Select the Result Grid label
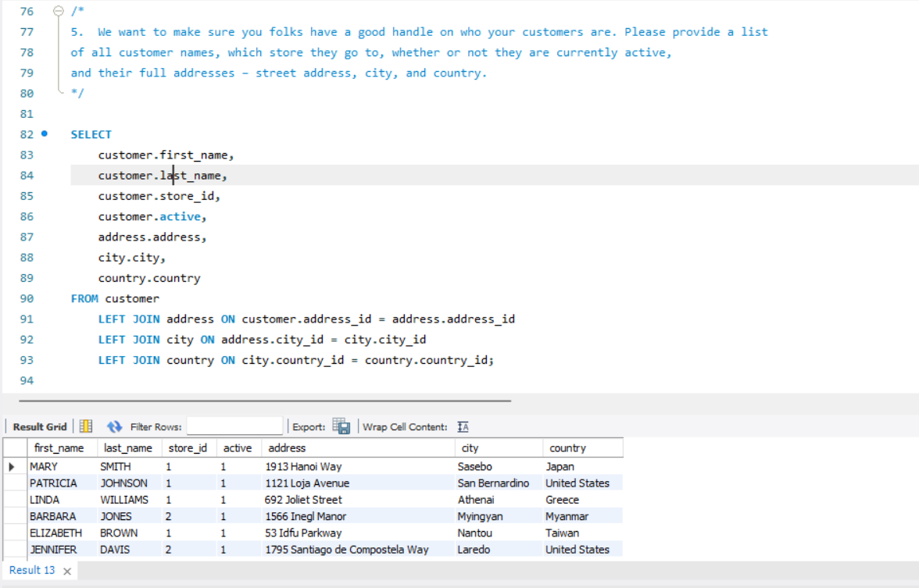The image size is (919, 588). pos(40,427)
